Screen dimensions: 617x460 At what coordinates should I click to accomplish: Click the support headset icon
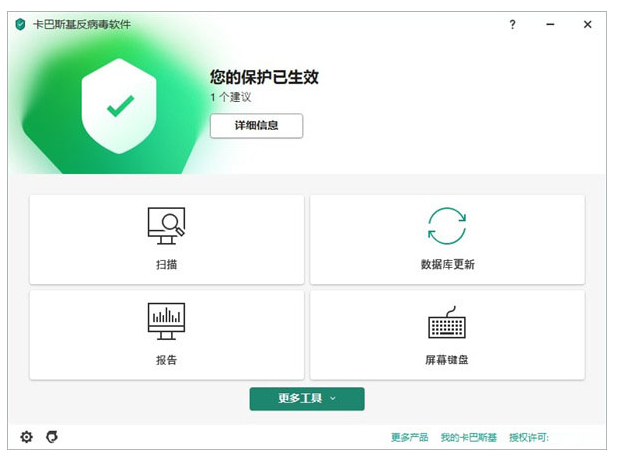point(52,437)
